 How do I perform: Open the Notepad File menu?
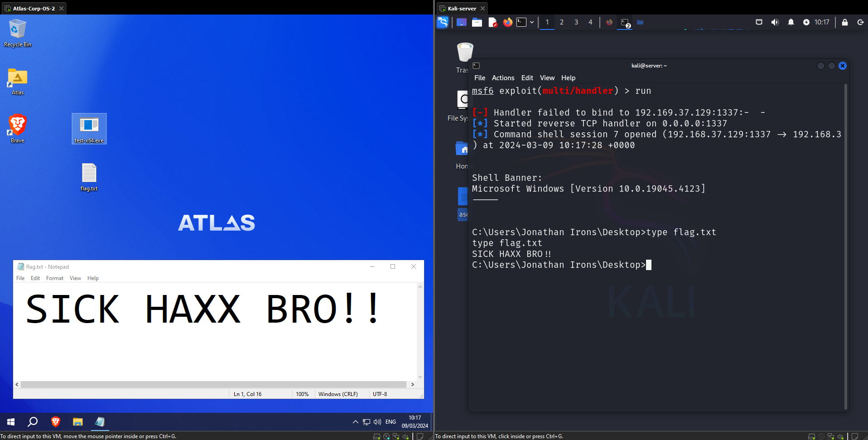click(x=20, y=278)
